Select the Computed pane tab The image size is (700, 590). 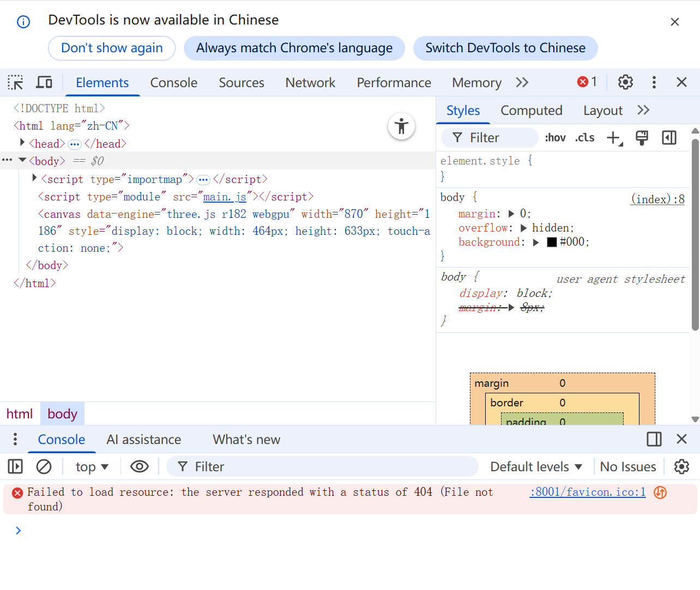tap(532, 111)
